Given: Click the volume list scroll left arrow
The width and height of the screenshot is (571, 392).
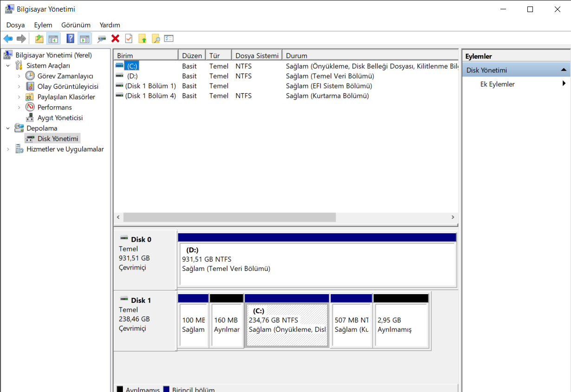Looking at the screenshot, I should 118,217.
